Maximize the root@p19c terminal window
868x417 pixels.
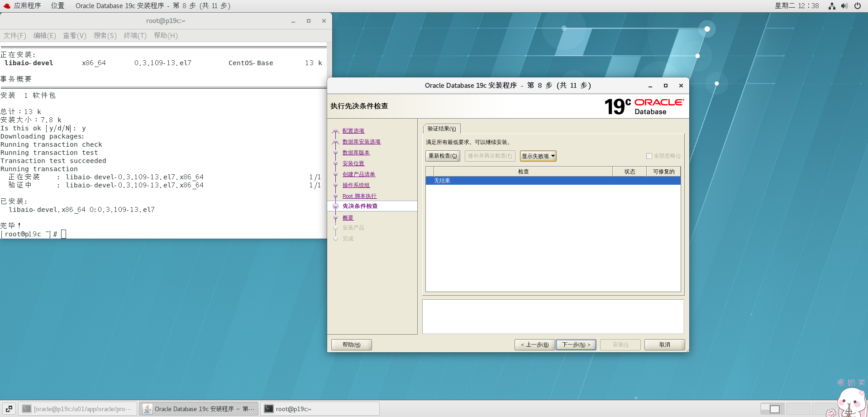click(309, 21)
